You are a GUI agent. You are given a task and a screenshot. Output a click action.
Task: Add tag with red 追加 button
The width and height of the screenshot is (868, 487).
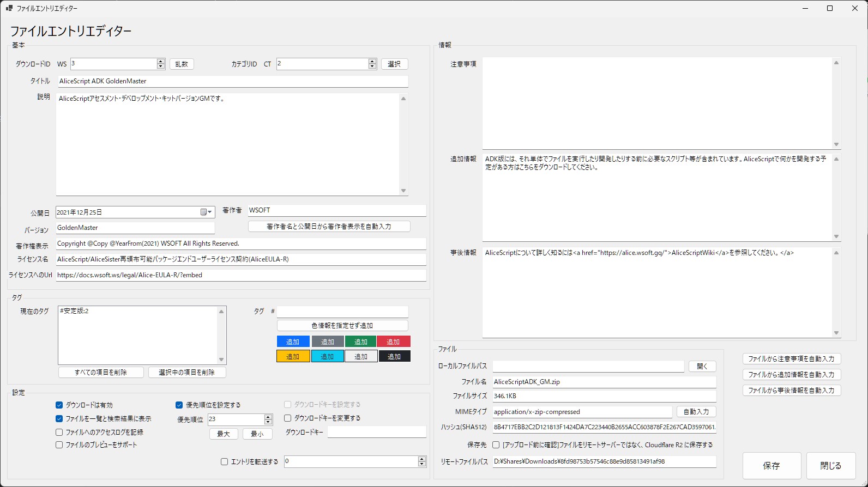(x=393, y=342)
